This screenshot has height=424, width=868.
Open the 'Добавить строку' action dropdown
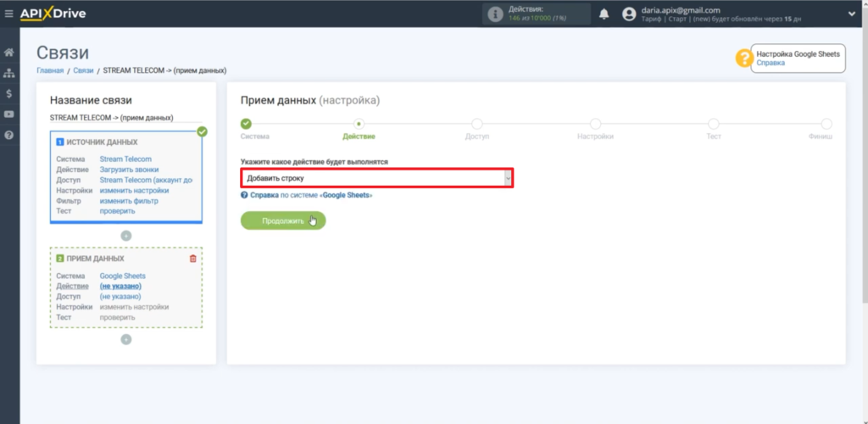[376, 178]
